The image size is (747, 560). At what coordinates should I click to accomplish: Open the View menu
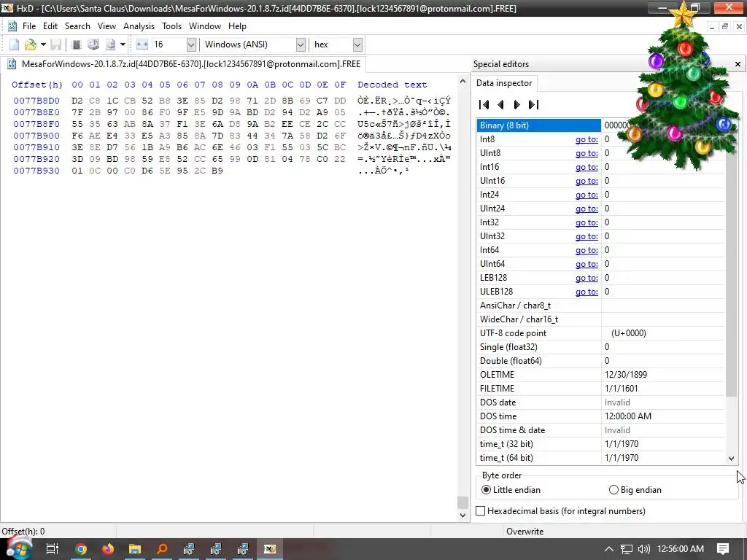107,26
